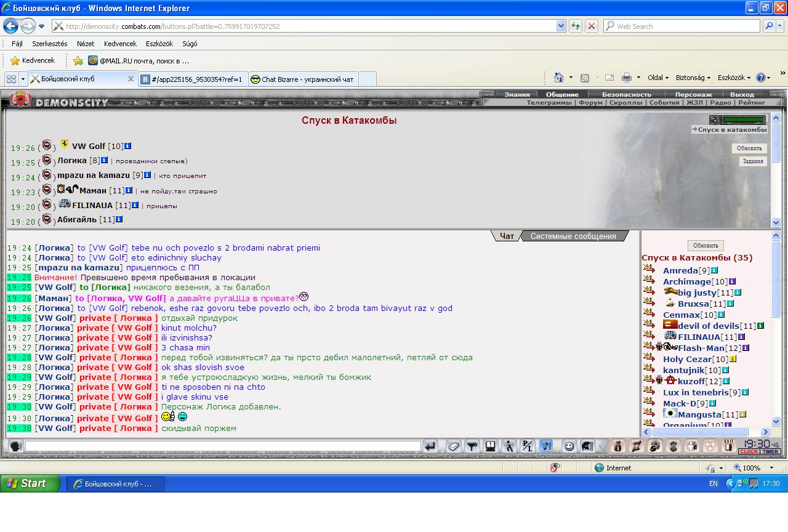Screen dimensions: 788x532
Task: Expand the search provider dropdown arrow
Action: click(781, 26)
